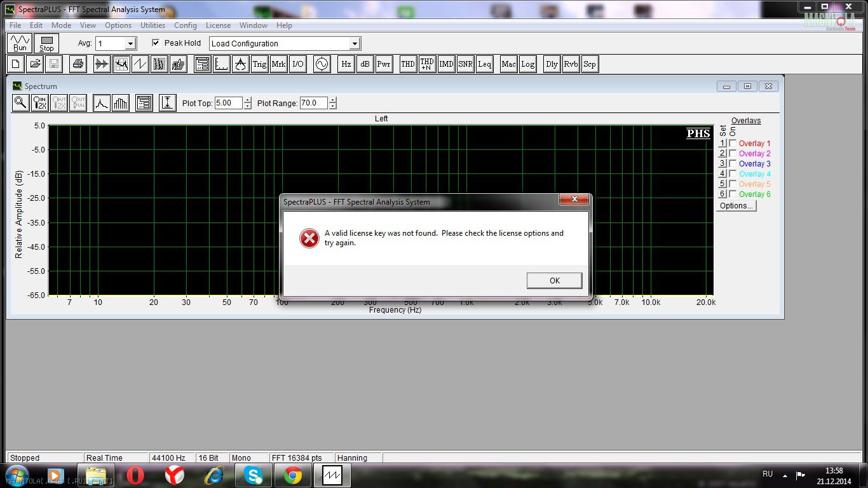Click OK in the license error dialog
This screenshot has width=868, height=488.
(x=554, y=281)
